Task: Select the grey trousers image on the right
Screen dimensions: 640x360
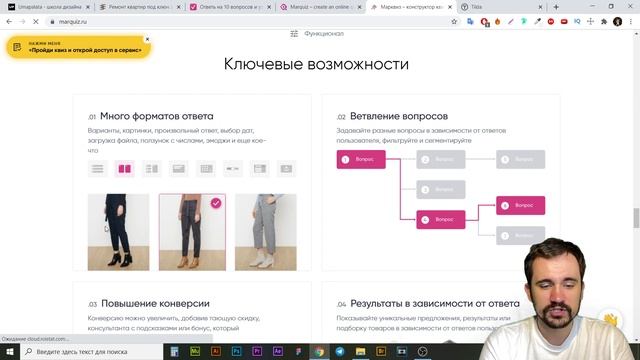Action: tap(266, 232)
